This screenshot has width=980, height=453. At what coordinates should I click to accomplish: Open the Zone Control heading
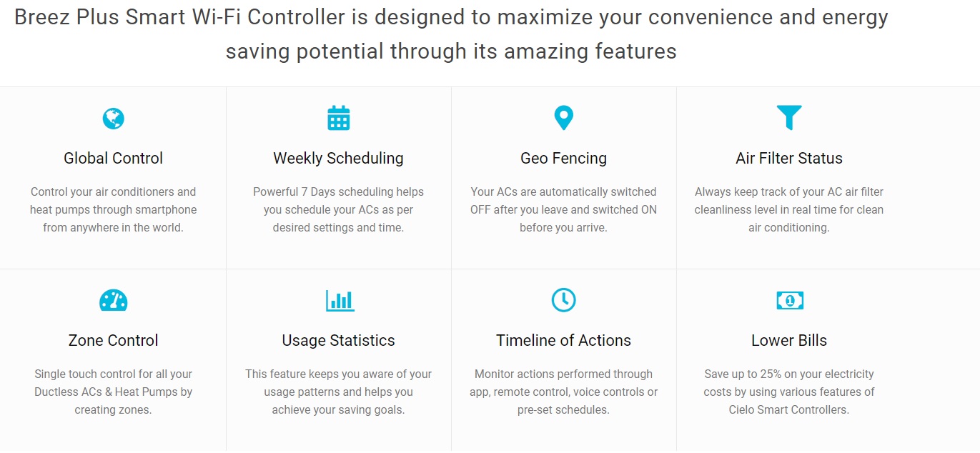(113, 340)
